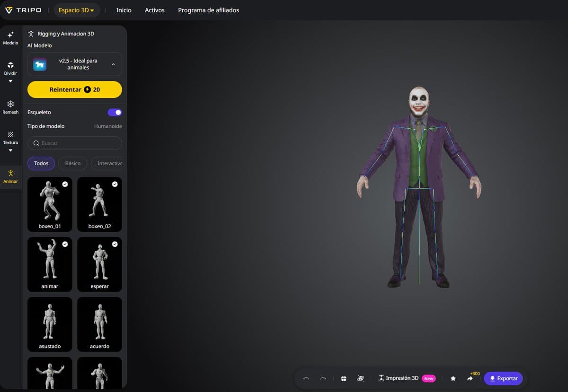The image size is (568, 392).
Task: Open the Activos menu item
Action: [154, 9]
